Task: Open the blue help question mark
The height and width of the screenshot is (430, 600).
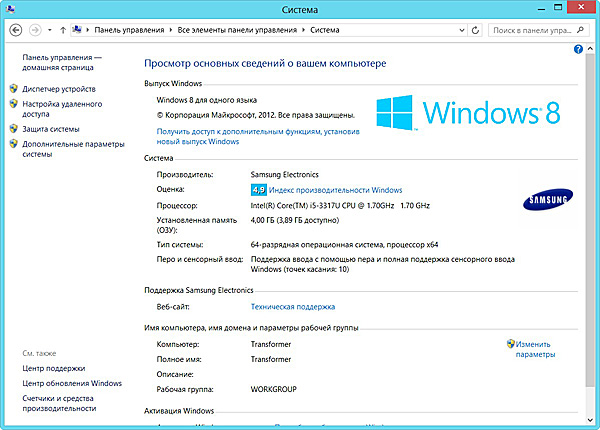Action: 579,49
